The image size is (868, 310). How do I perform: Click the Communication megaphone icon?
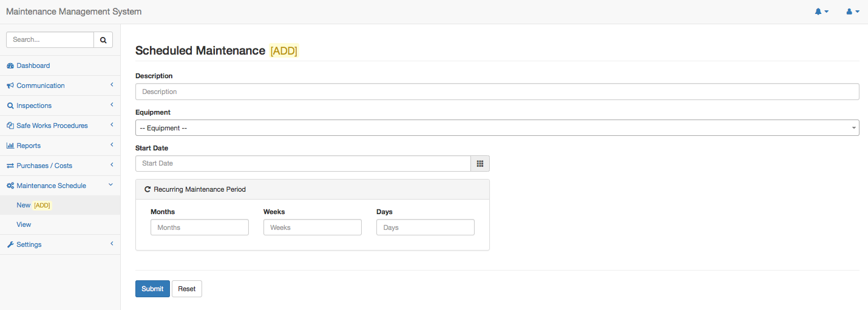[x=10, y=86]
